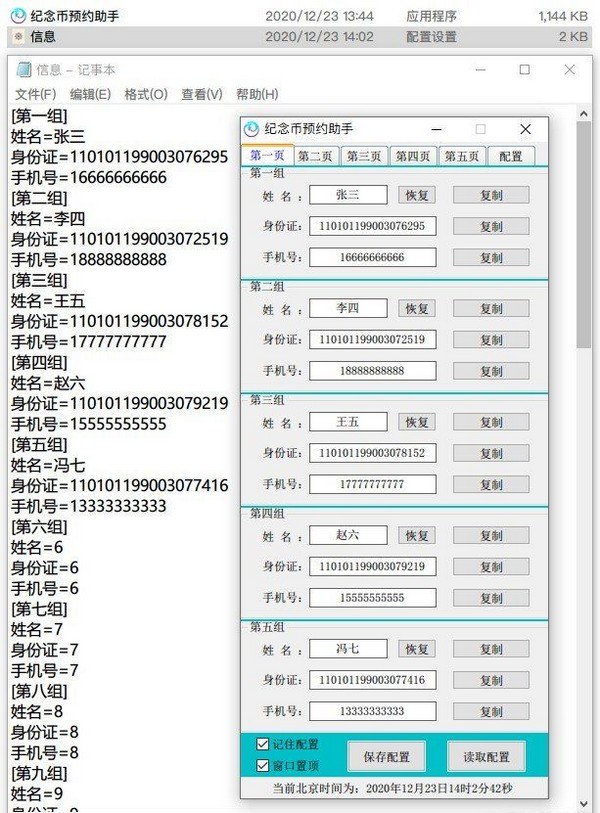Open the 文件(F) menu in Notepad
600x813 pixels.
35,94
